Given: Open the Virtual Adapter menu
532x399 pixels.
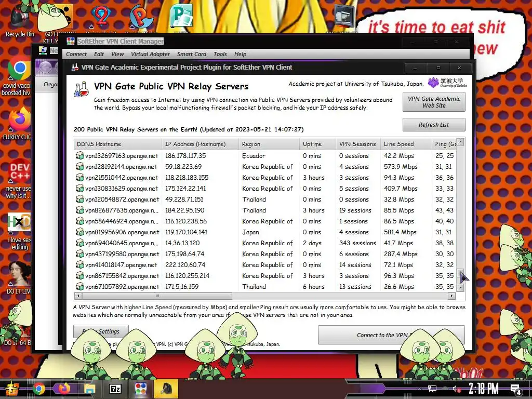Looking at the screenshot, I should 150,54.
